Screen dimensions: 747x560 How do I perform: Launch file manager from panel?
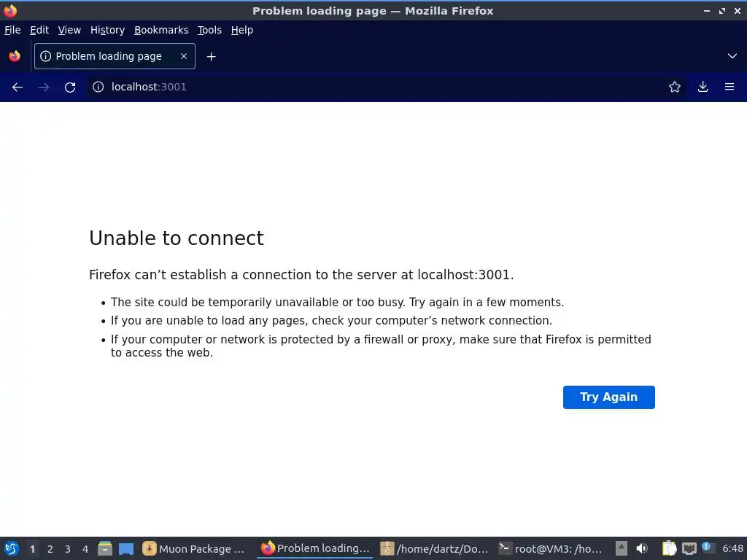tap(105, 548)
